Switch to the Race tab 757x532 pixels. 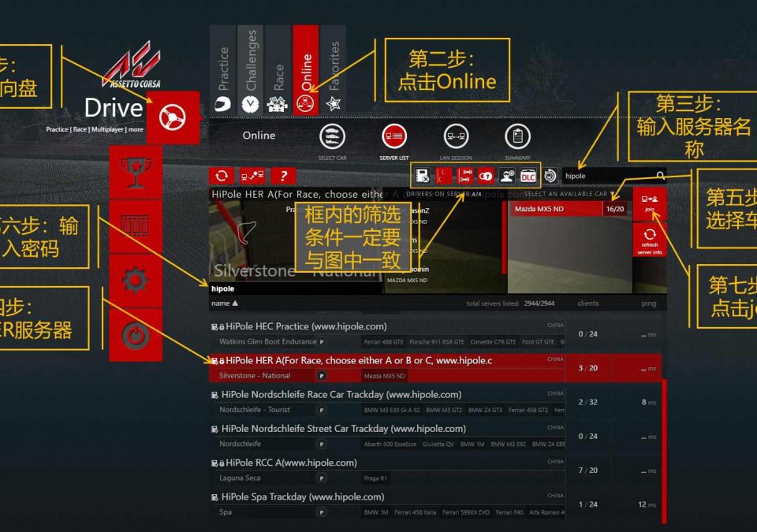click(278, 70)
